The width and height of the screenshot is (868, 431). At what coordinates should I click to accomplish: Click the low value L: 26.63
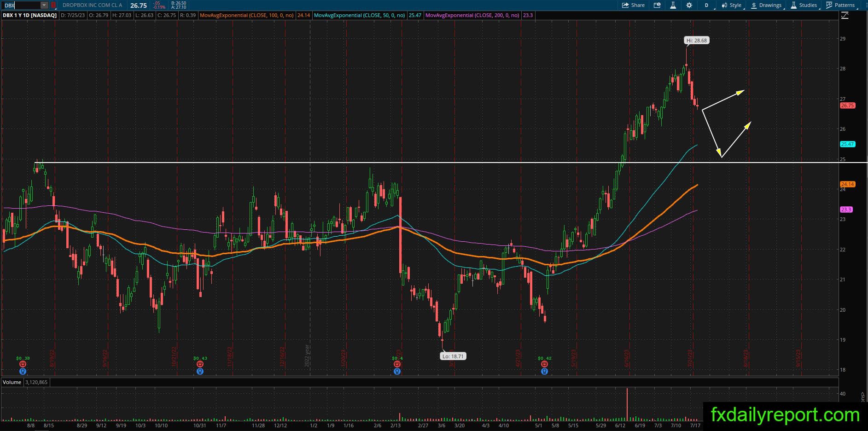pos(145,15)
